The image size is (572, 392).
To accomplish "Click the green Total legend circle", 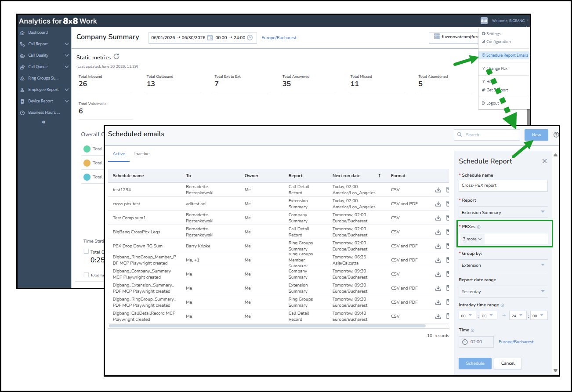I will pyautogui.click(x=87, y=149).
